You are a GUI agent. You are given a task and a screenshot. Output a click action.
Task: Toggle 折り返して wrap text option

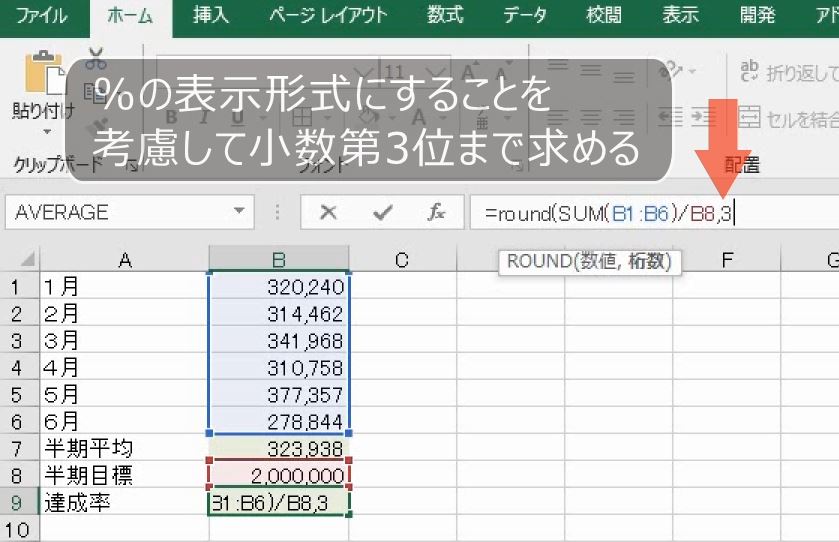[x=788, y=72]
